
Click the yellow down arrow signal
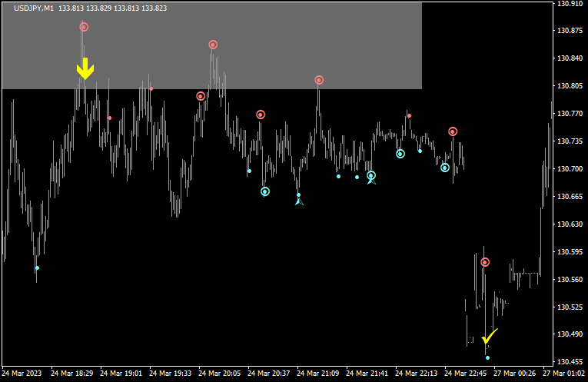click(85, 69)
